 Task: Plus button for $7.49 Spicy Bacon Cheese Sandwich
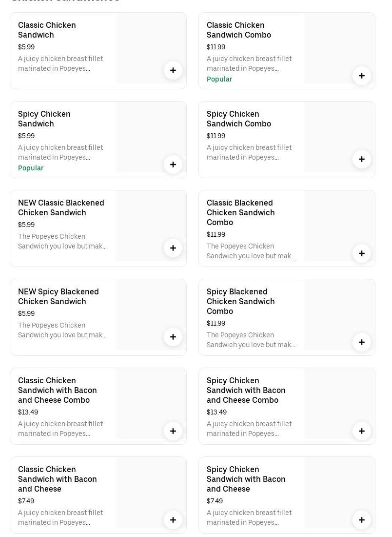[x=362, y=520]
